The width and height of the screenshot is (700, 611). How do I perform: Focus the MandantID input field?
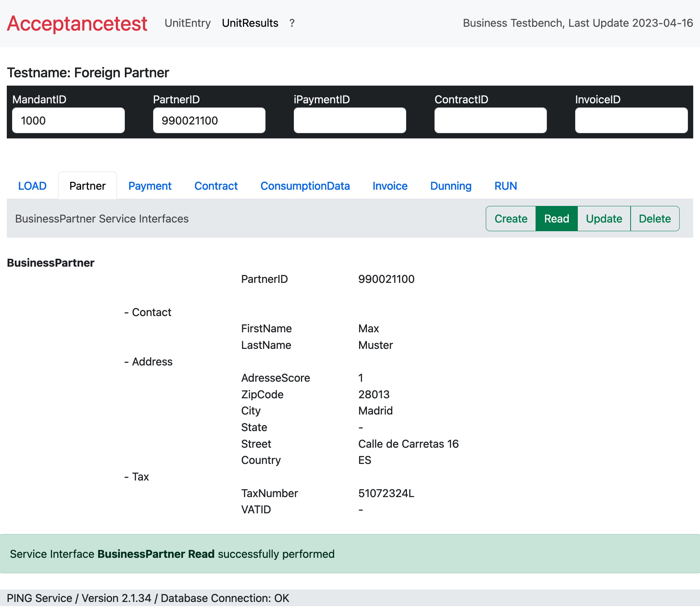(68, 120)
